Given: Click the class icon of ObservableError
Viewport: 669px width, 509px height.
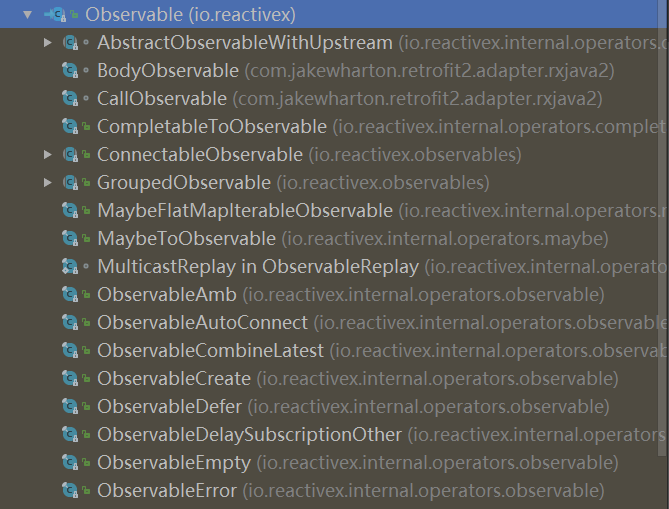Looking at the screenshot, I should pyautogui.click(x=70, y=491).
